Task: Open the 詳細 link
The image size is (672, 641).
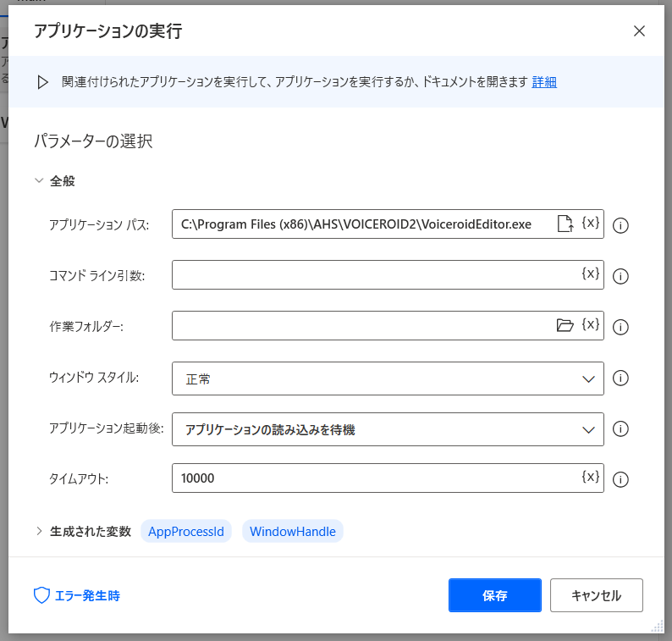Action: tap(544, 82)
